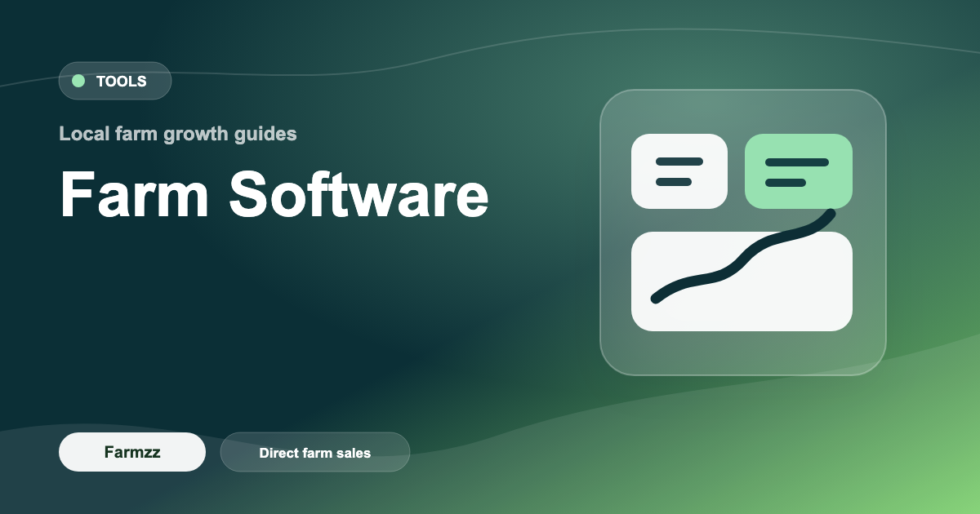Click the green text card in illustration
This screenshot has width=980, height=514.
799,171
